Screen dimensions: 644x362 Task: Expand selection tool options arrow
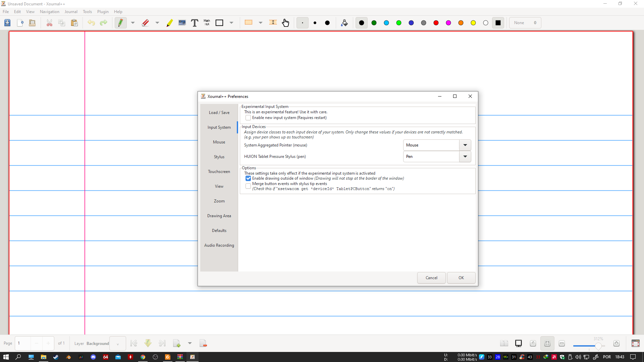coord(261,23)
